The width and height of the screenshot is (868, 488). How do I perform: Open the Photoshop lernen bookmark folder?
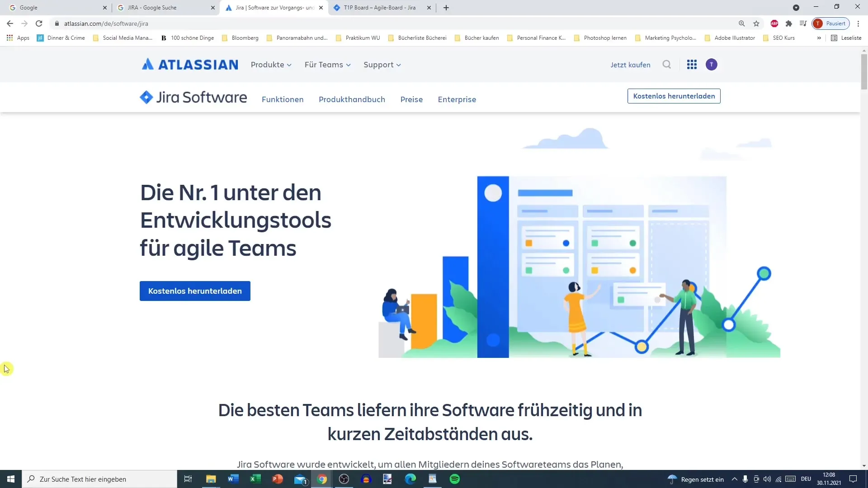click(x=600, y=38)
